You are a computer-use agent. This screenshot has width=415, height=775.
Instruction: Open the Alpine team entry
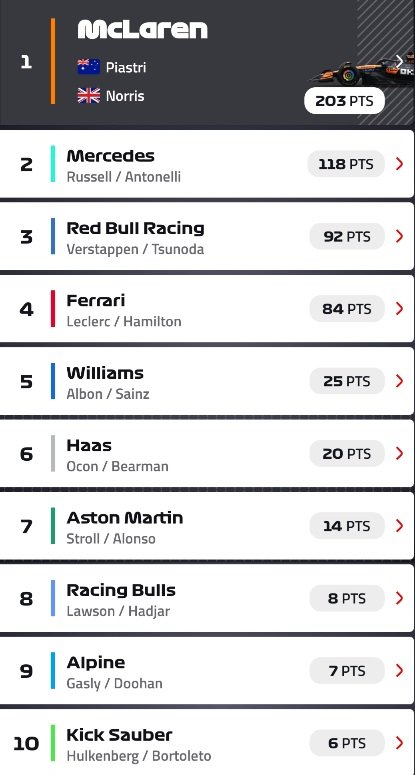coord(207,671)
